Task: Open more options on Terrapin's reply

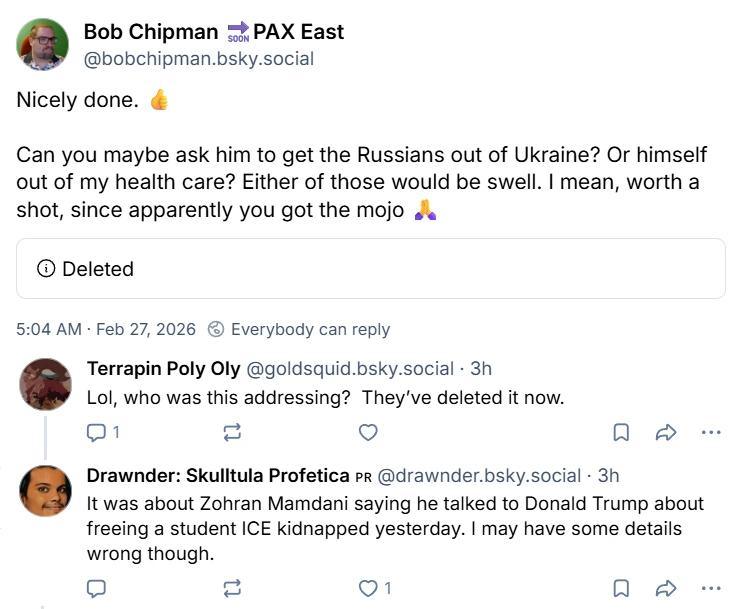Action: click(x=711, y=432)
